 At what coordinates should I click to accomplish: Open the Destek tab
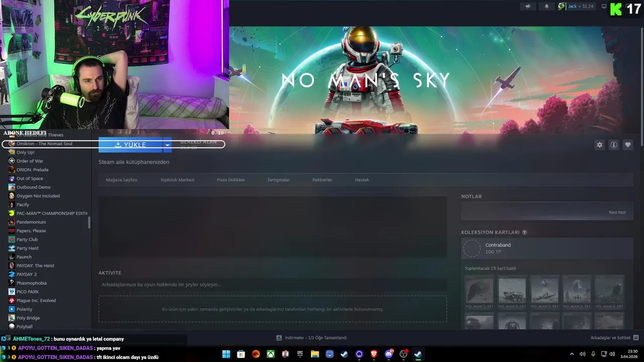coord(362,180)
